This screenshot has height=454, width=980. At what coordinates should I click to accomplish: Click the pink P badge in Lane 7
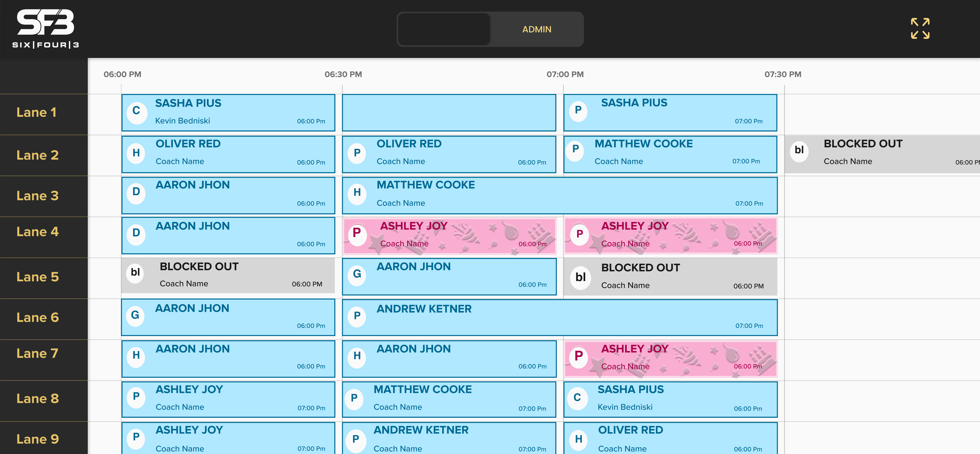pos(578,357)
